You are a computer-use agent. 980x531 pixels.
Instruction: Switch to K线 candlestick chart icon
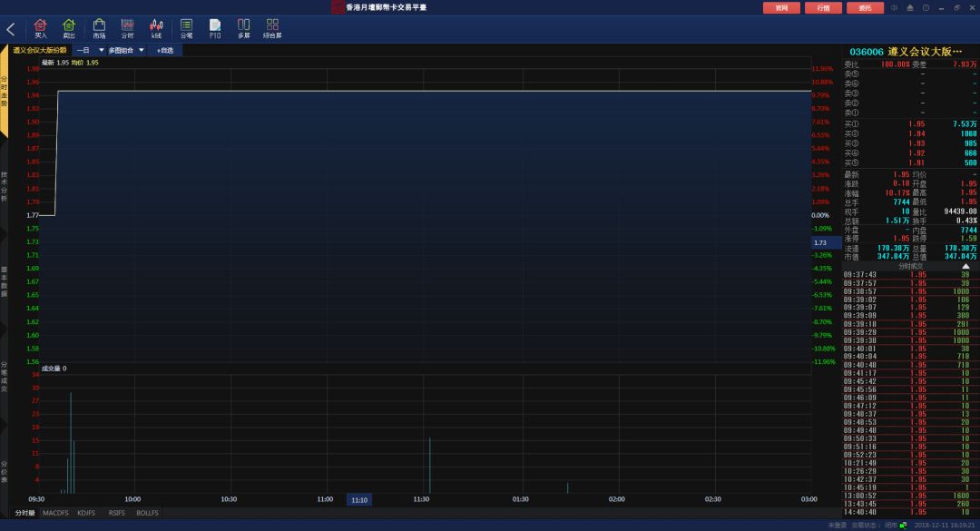point(156,28)
